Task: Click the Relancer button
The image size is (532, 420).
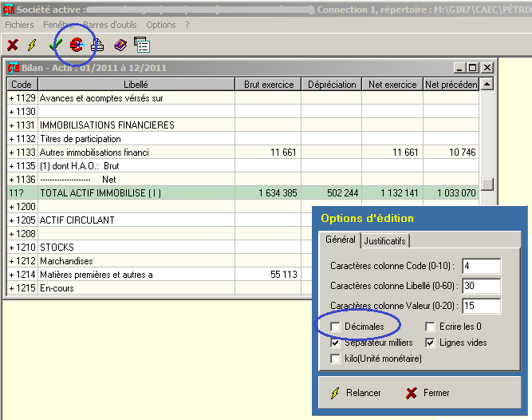Action: (x=356, y=393)
